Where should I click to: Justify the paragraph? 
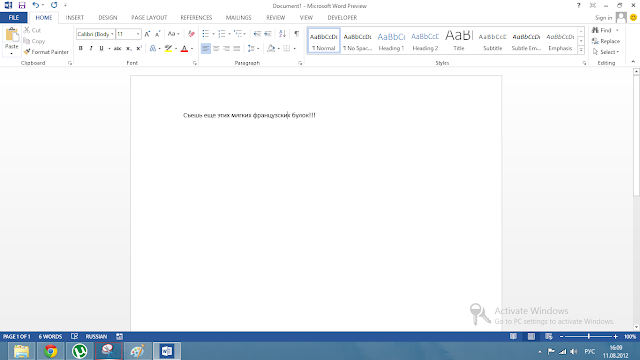(x=237, y=48)
